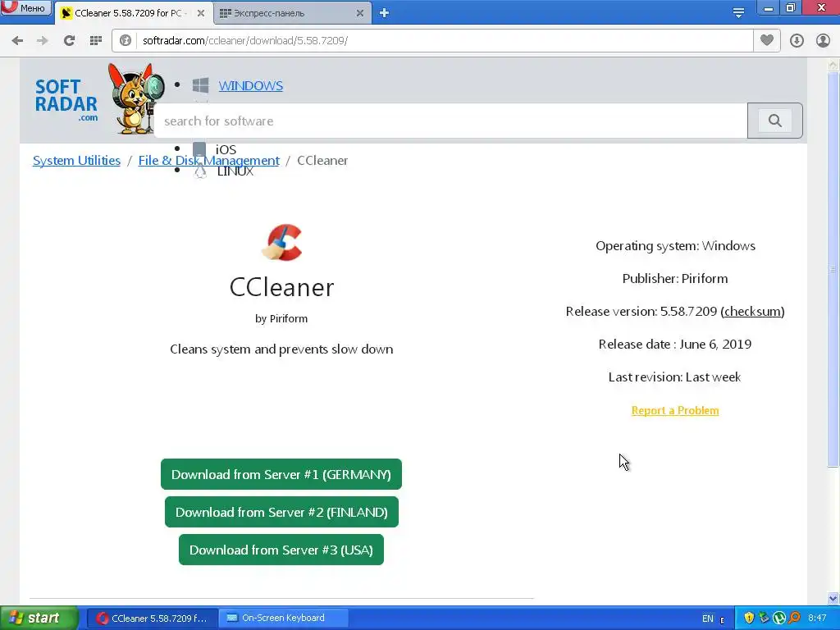The width and height of the screenshot is (840, 630).
Task: Click the address bar URL
Action: pos(245,41)
